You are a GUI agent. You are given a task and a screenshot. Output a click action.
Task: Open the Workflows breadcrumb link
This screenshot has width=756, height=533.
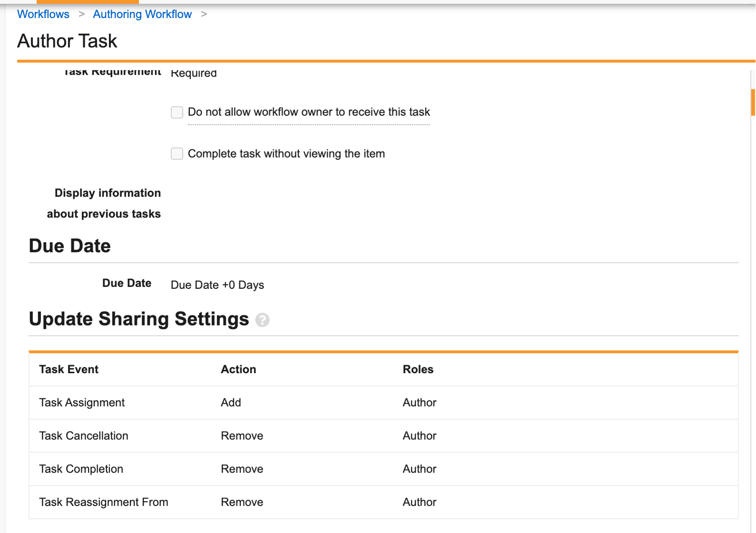coord(43,14)
